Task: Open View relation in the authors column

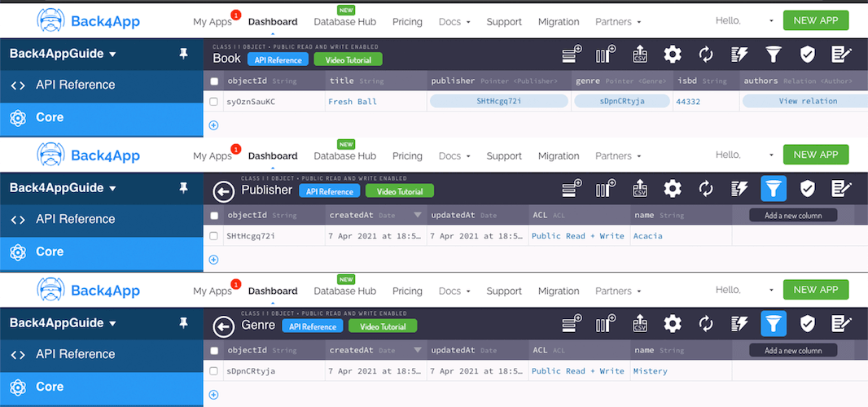Action: pos(807,102)
